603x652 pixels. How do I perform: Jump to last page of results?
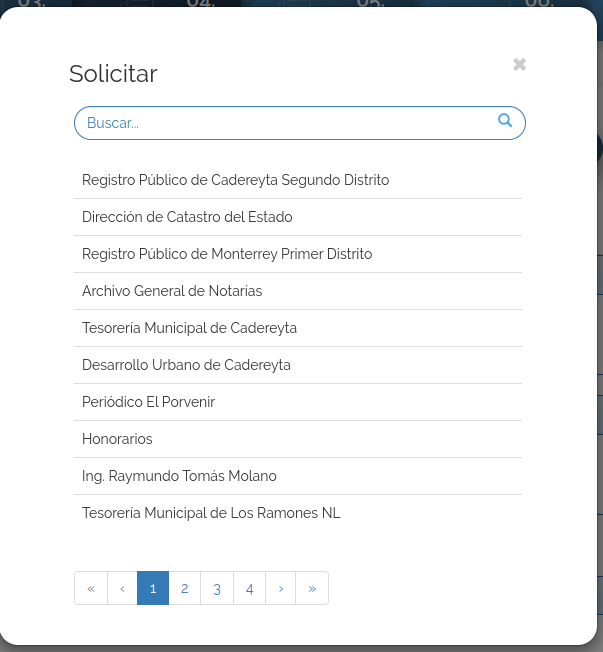click(x=312, y=588)
